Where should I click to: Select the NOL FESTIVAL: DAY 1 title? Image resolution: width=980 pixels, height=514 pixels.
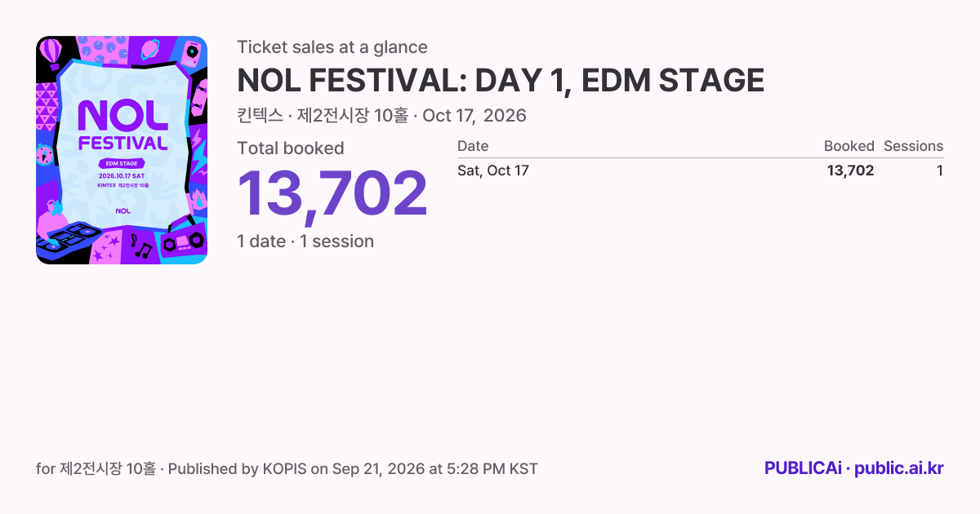pyautogui.click(x=501, y=81)
